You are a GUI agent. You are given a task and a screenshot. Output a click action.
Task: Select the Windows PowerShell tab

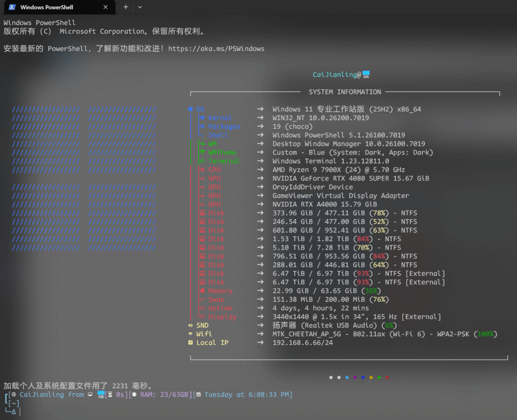point(56,8)
